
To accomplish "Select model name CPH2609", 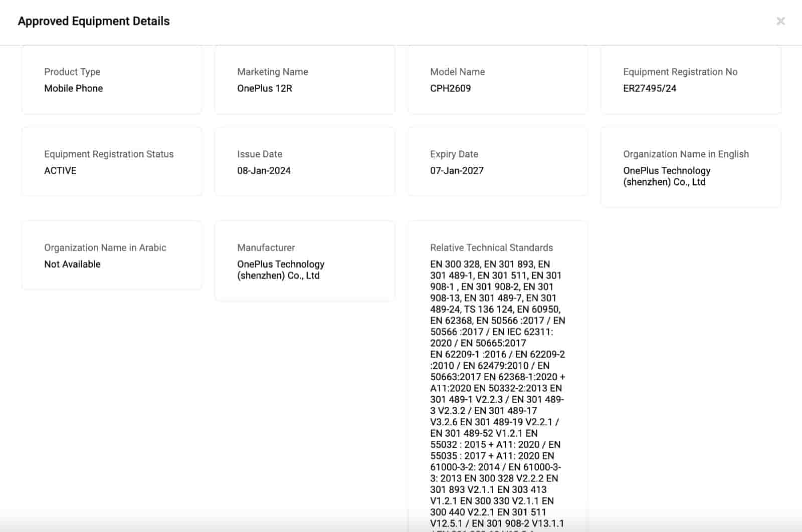I will pyautogui.click(x=450, y=88).
